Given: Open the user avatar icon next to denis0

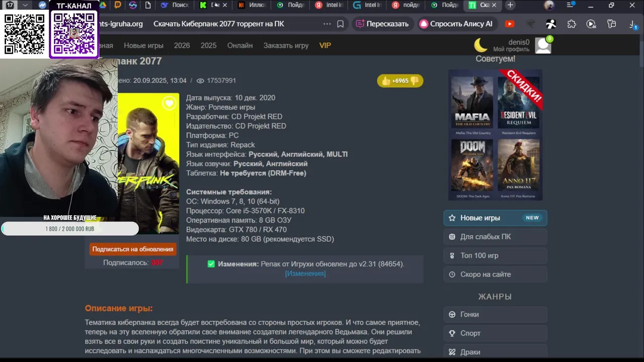Looking at the screenshot, I should 543,45.
